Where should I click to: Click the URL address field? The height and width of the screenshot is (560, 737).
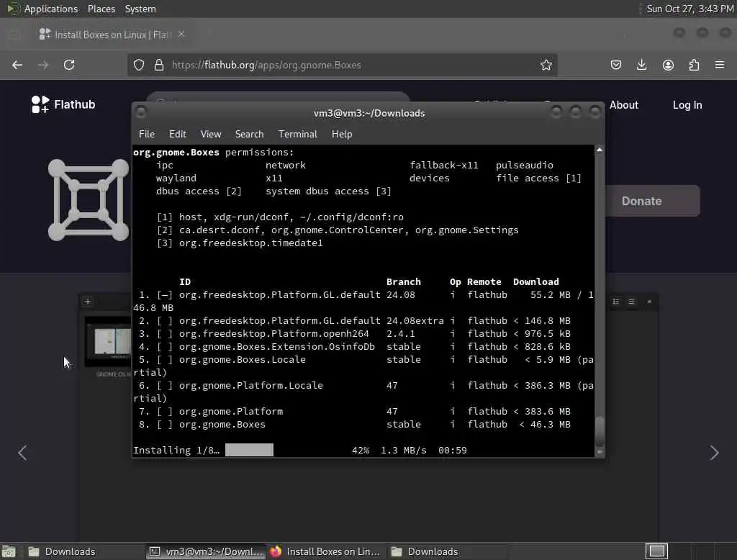point(343,65)
